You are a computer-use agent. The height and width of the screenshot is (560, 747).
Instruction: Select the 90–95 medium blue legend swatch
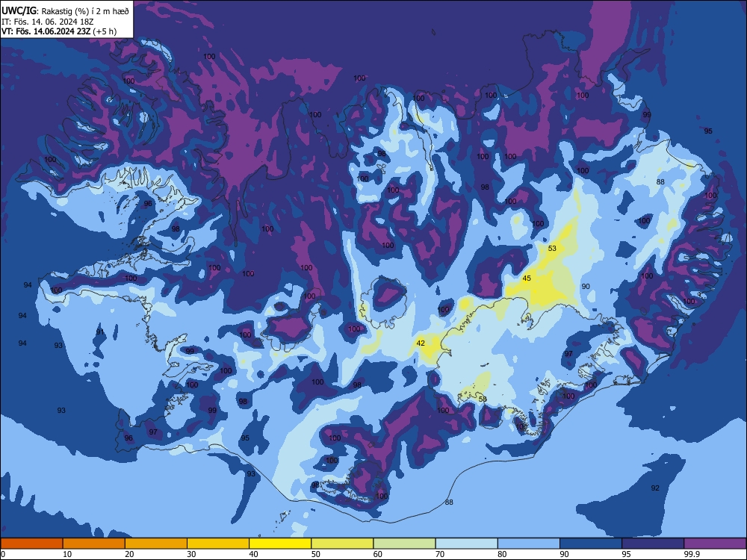(591, 544)
